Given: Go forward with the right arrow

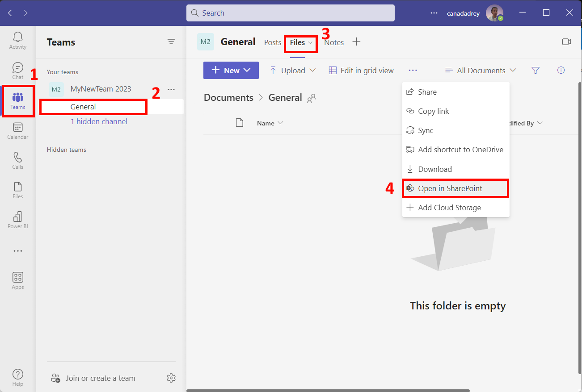Looking at the screenshot, I should [25, 13].
